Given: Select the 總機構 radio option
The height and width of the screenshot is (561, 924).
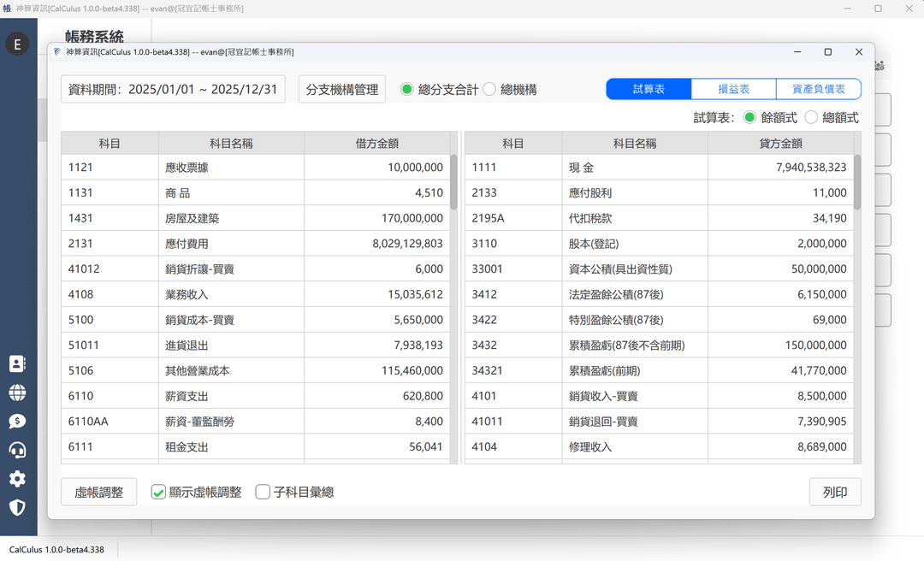Looking at the screenshot, I should [489, 89].
